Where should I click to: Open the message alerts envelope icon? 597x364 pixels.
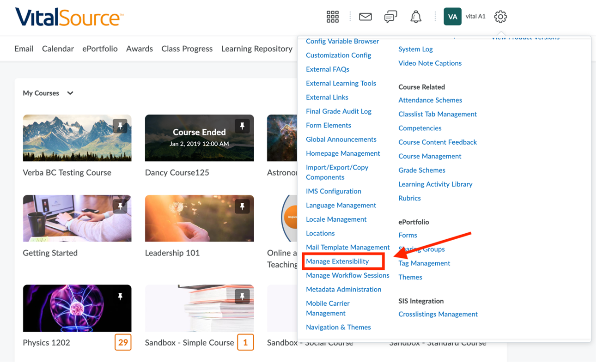coord(366,17)
